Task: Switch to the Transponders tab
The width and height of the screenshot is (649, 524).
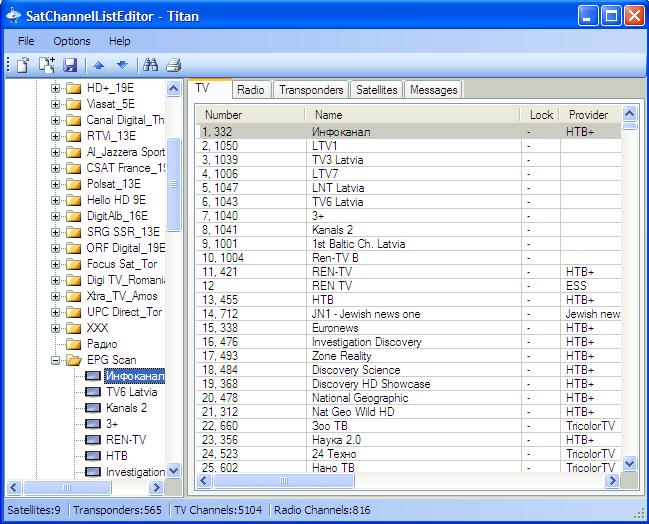Action: [x=311, y=89]
